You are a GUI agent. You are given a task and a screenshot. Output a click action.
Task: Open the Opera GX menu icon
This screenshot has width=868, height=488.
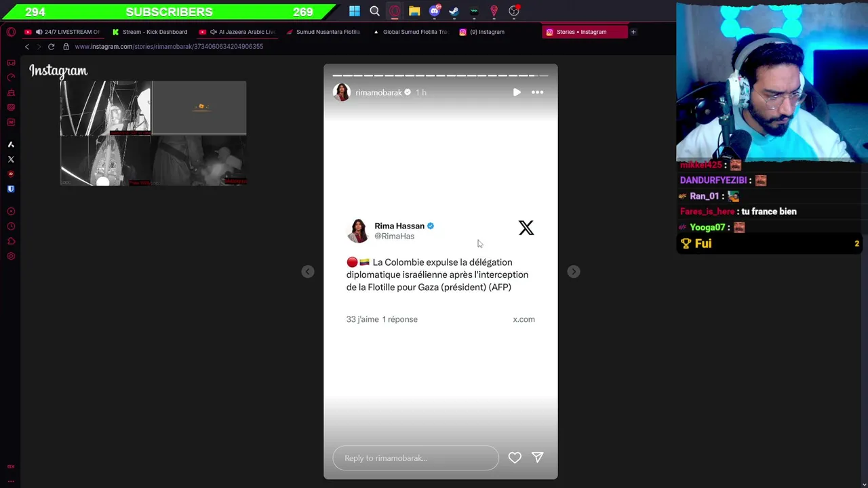point(11,32)
